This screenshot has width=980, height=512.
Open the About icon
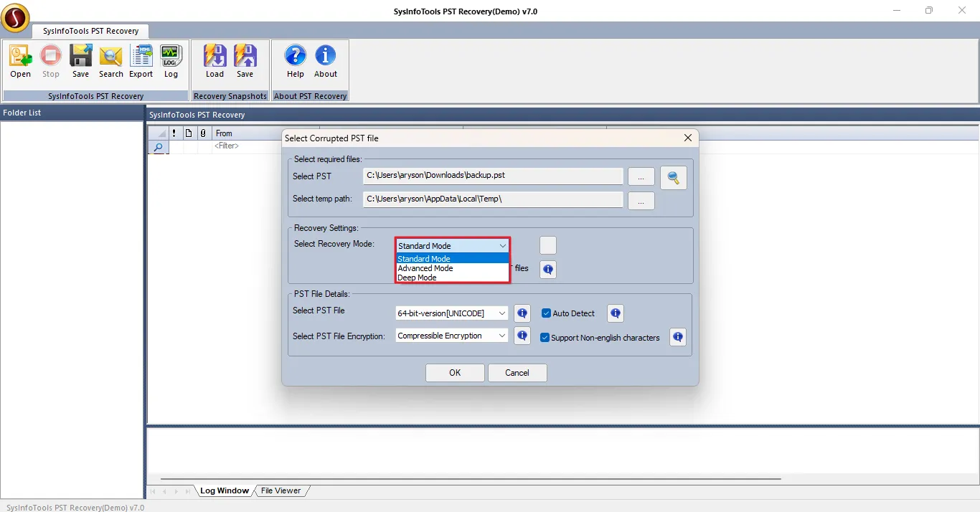tap(326, 61)
